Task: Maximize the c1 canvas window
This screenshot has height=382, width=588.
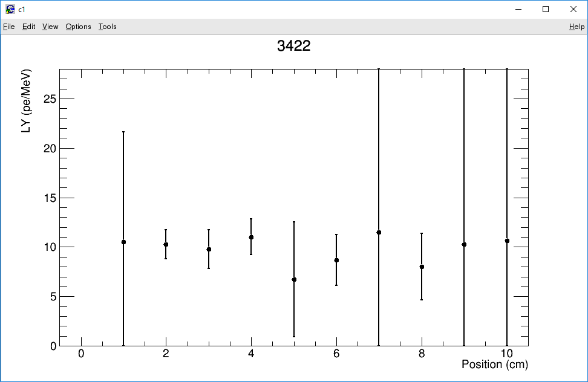Action: (546, 9)
